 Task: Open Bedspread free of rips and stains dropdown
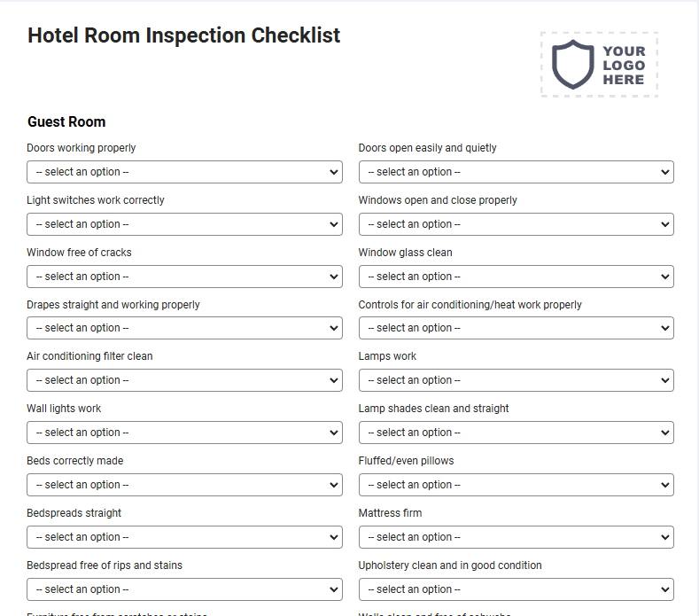point(184,589)
